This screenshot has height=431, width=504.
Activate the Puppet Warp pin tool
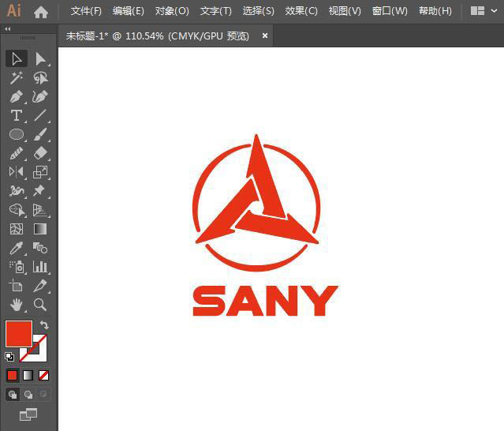tap(40, 191)
